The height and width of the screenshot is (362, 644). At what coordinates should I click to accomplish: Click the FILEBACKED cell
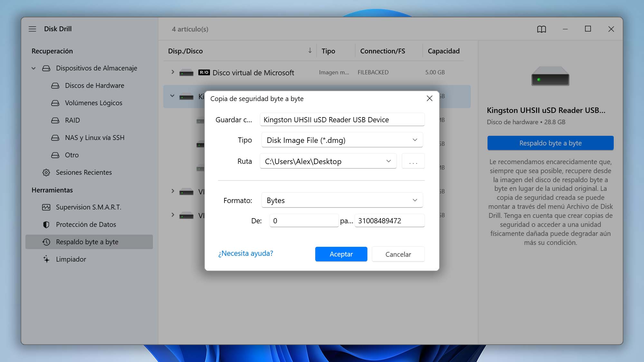point(373,72)
